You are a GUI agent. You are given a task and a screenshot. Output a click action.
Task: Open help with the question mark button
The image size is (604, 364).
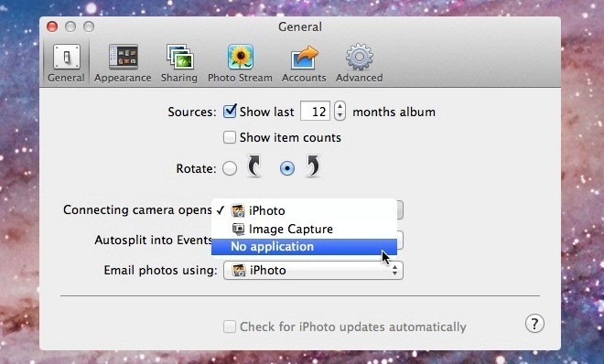coord(534,324)
